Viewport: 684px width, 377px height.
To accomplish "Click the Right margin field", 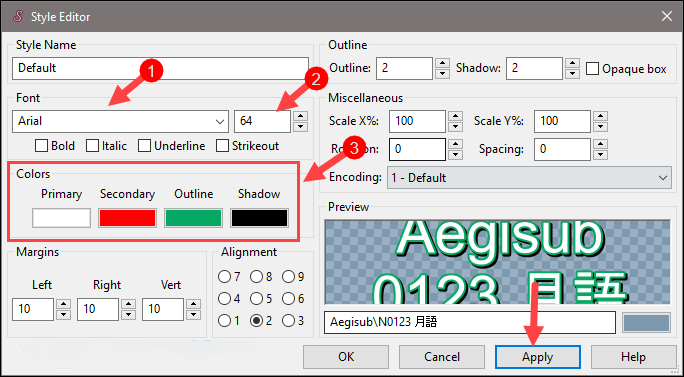I will coord(98,309).
